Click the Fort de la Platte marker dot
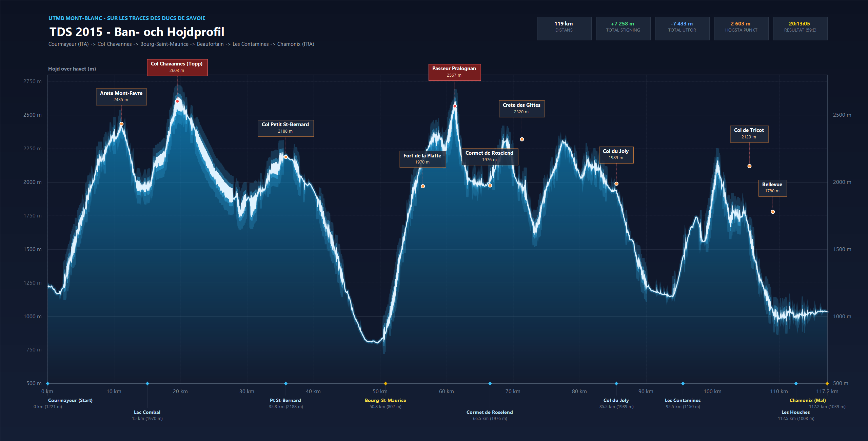Viewport: 868px width, 441px height. 423,186
